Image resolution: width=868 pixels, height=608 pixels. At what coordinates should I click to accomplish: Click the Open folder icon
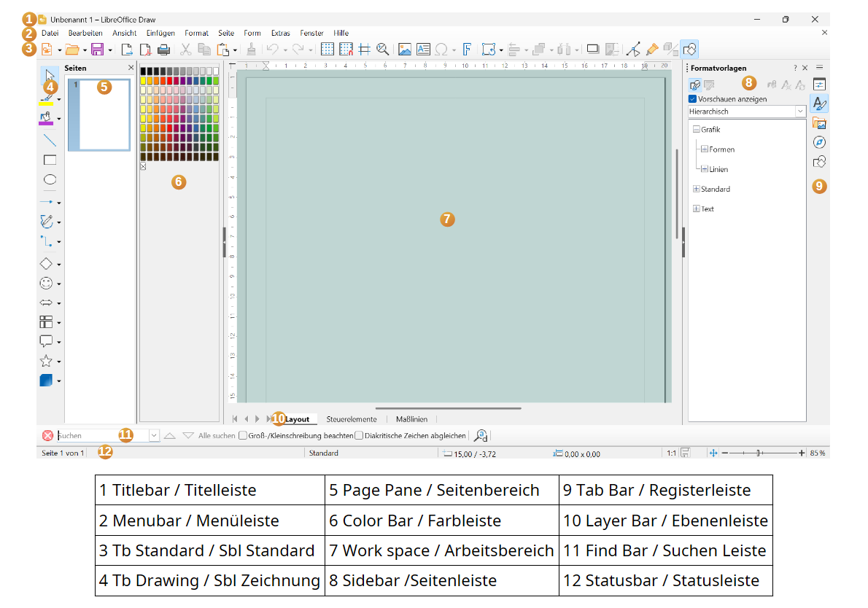(72, 50)
